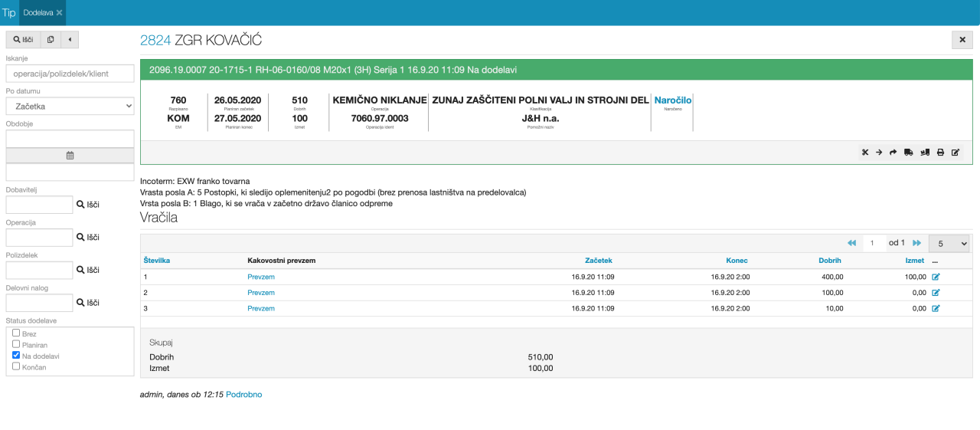Print the order using the printer icon
The image size is (980, 430).
pos(940,153)
